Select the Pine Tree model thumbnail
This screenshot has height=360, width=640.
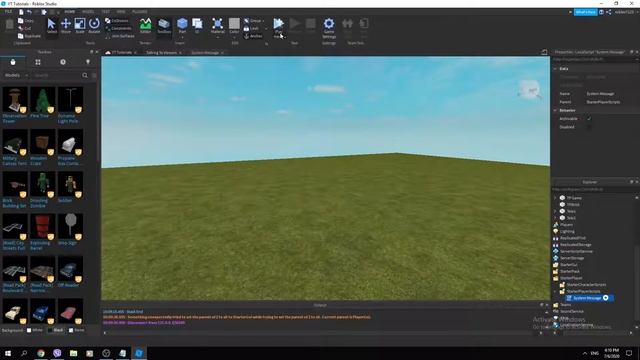tap(42, 100)
